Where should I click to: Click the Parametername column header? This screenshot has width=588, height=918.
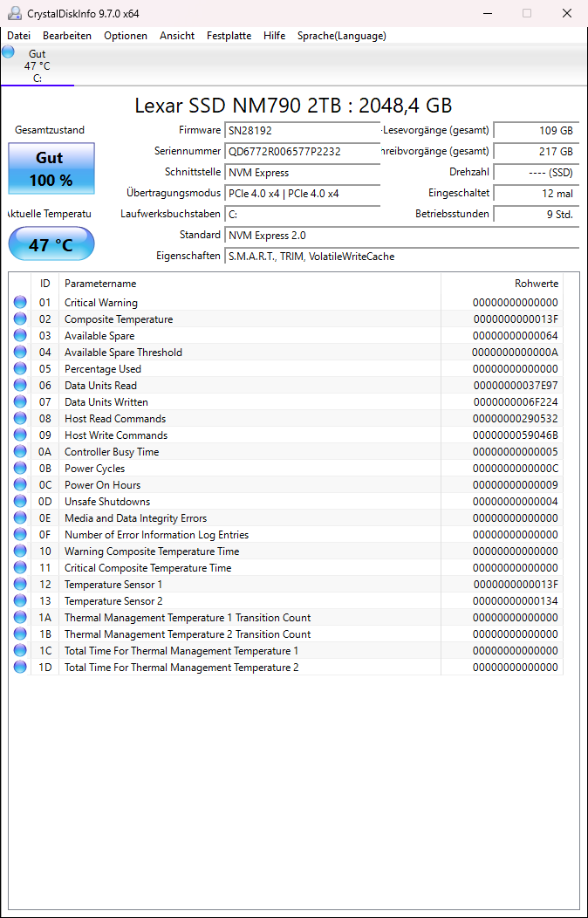[x=250, y=284]
